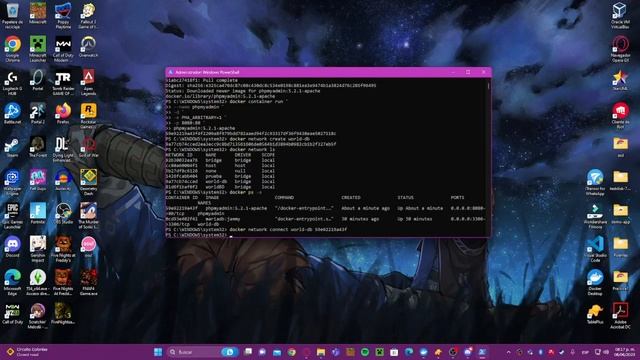Open the Fall Guys desktop shortcut
Image resolution: width=640 pixels, height=360 pixels.
tap(38, 180)
